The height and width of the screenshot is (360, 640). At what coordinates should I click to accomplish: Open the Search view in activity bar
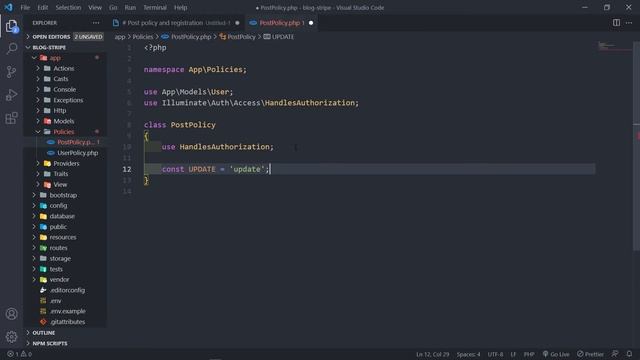(11, 49)
